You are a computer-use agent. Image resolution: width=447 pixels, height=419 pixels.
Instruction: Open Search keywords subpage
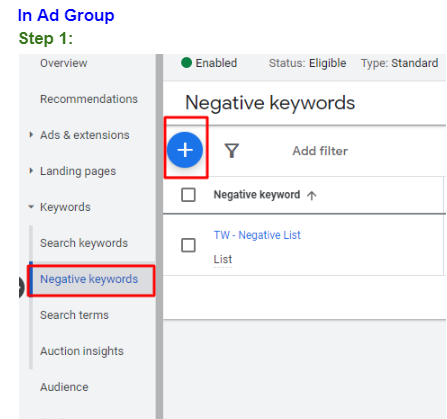point(84,243)
